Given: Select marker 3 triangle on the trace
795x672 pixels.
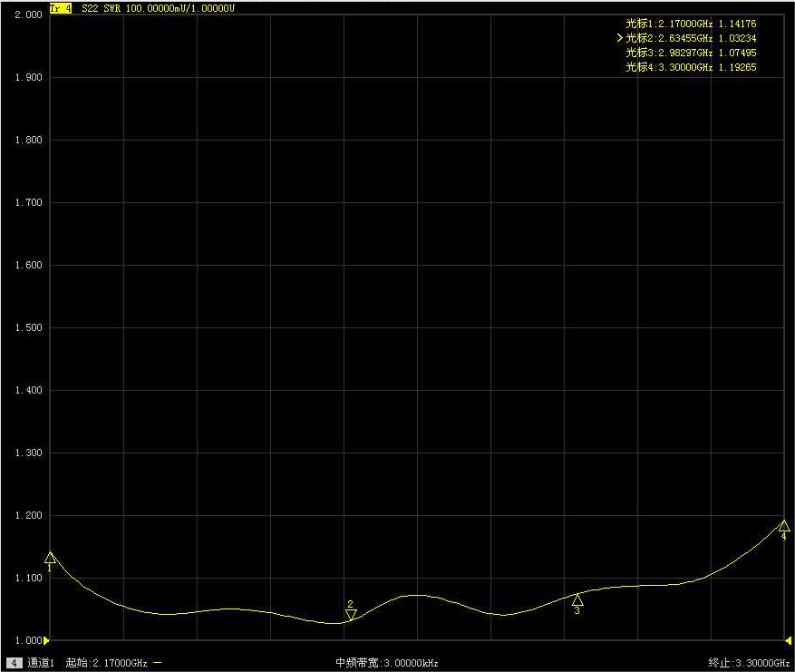Looking at the screenshot, I should click(577, 599).
